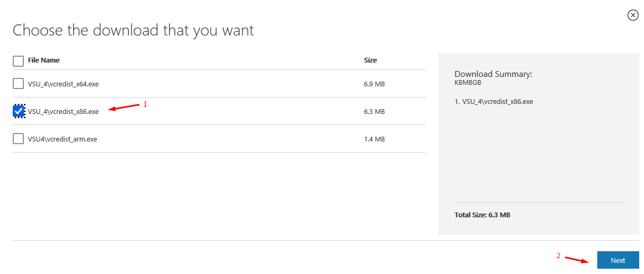Toggle the select-all checkbox beside File Name
644x274 pixels.
click(x=19, y=61)
